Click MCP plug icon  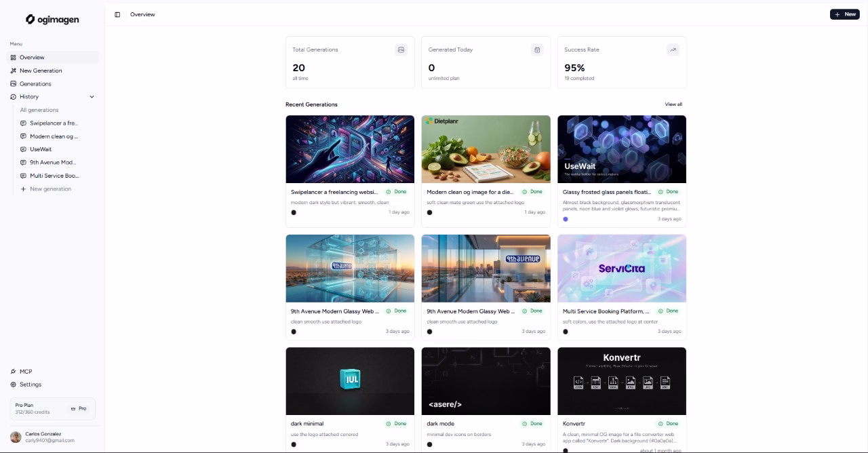[13, 372]
